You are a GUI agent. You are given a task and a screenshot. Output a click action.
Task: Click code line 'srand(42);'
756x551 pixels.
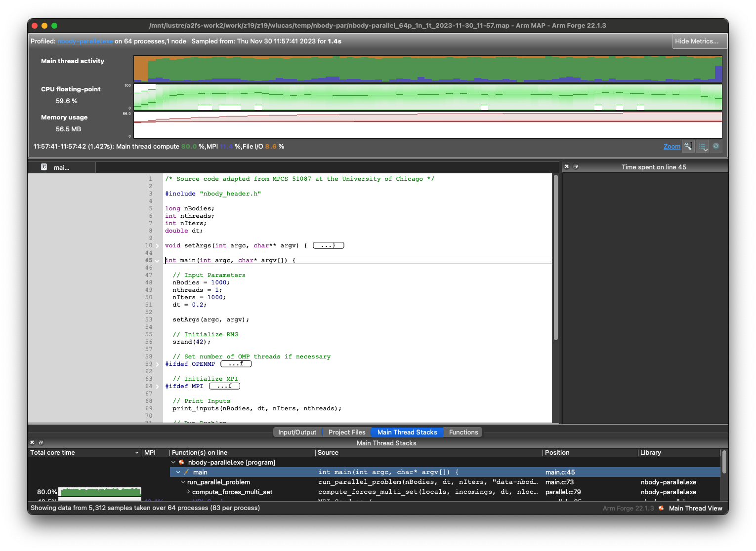pos(191,342)
